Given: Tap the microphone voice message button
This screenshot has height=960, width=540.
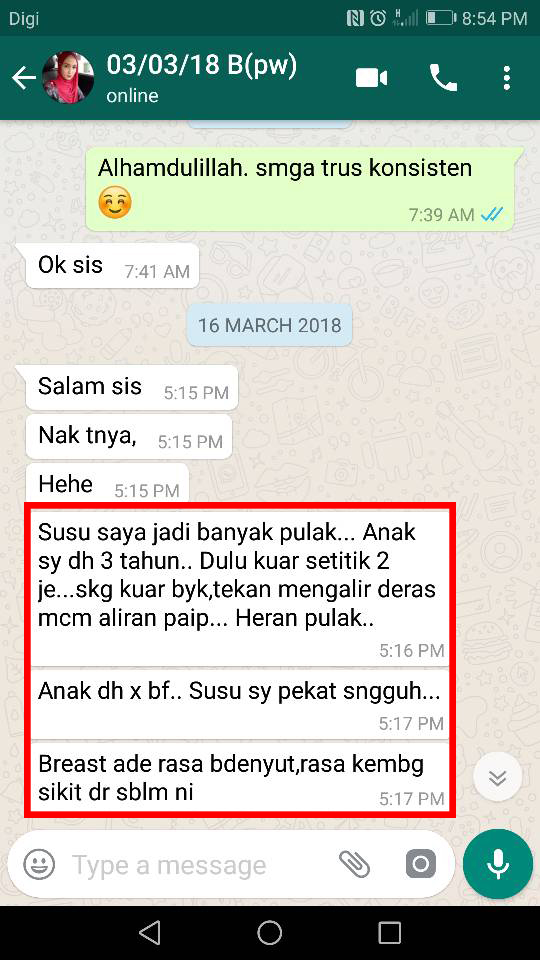Looking at the screenshot, I should [x=498, y=863].
